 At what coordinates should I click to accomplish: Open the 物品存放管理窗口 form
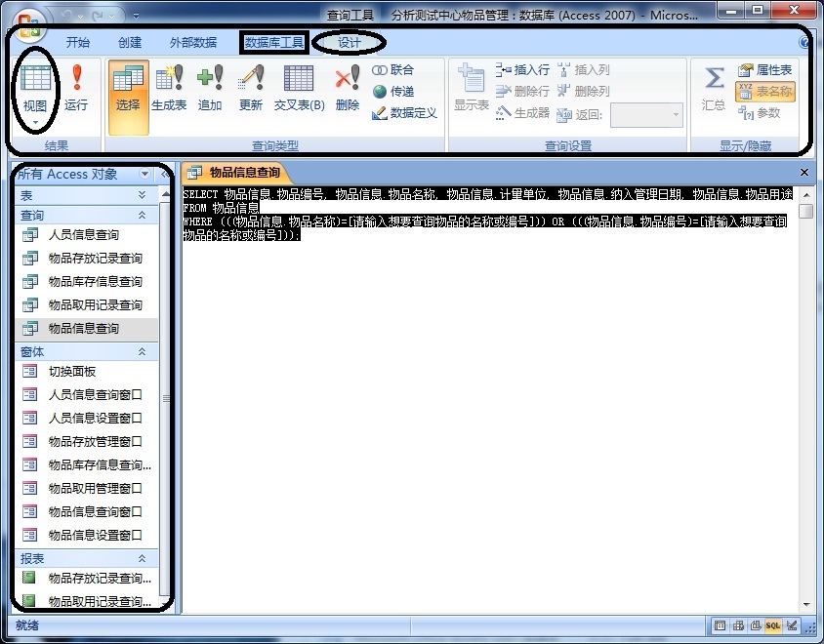point(87,442)
